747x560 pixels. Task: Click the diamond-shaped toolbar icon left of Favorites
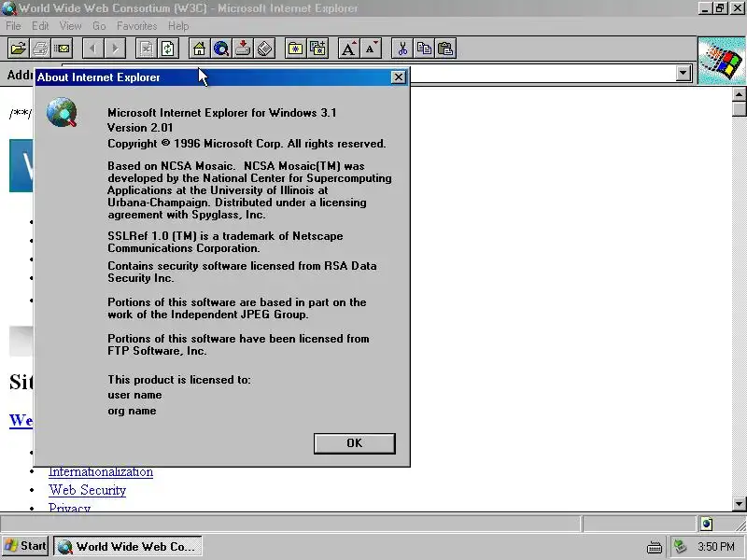point(265,49)
